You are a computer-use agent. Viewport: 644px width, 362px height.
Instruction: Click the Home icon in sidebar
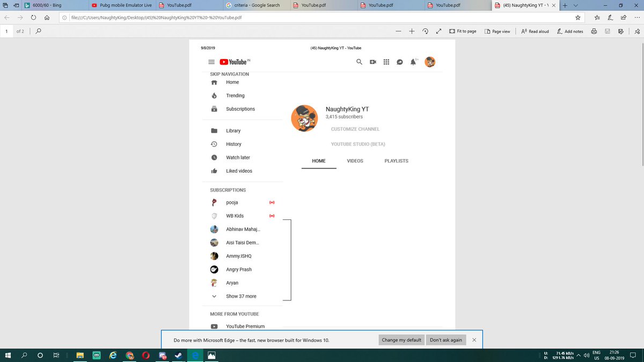coord(214,83)
